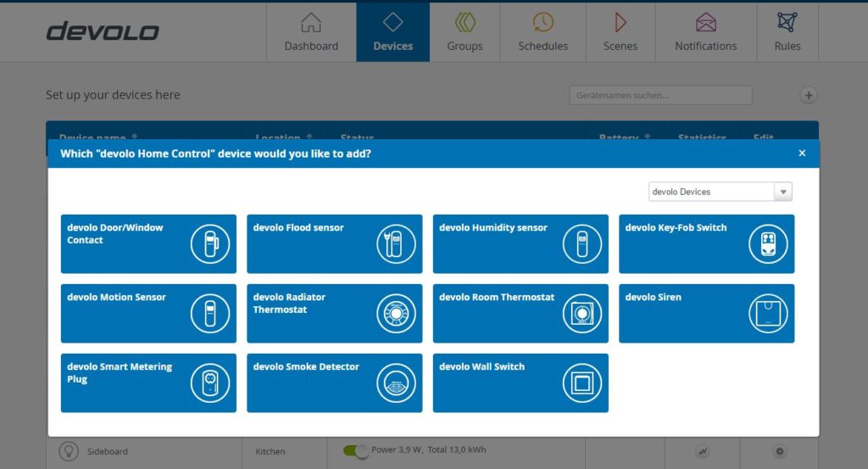The height and width of the screenshot is (469, 868).
Task: Click the 'Set up your devices here' heading
Action: coord(113,95)
